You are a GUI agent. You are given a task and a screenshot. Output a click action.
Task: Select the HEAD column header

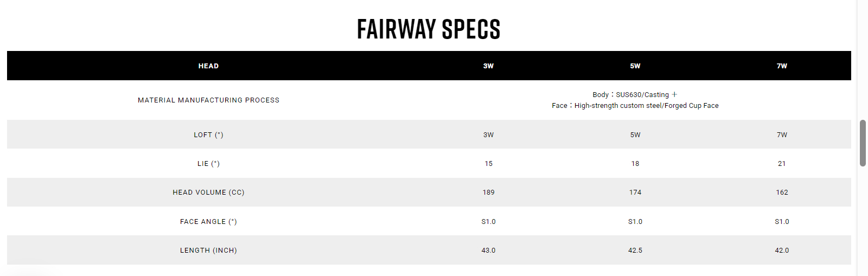pyautogui.click(x=208, y=66)
